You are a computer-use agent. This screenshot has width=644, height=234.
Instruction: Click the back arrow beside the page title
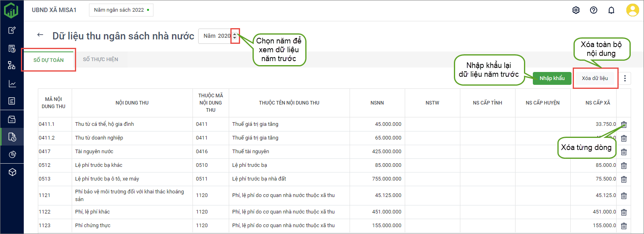(x=40, y=35)
